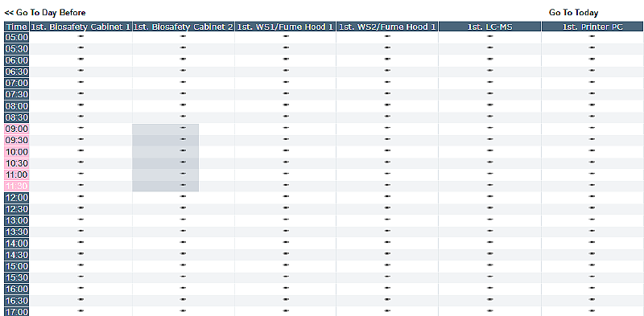Screen dimensions: 644x316
Task: Click the 12:00 time label
Action: (16, 197)
